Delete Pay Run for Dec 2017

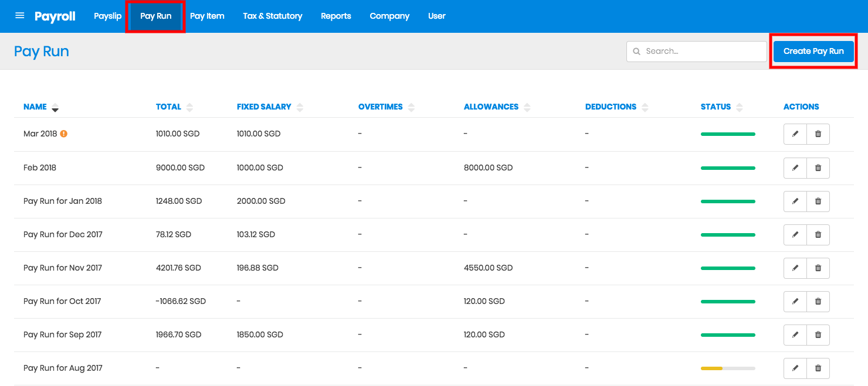(818, 234)
